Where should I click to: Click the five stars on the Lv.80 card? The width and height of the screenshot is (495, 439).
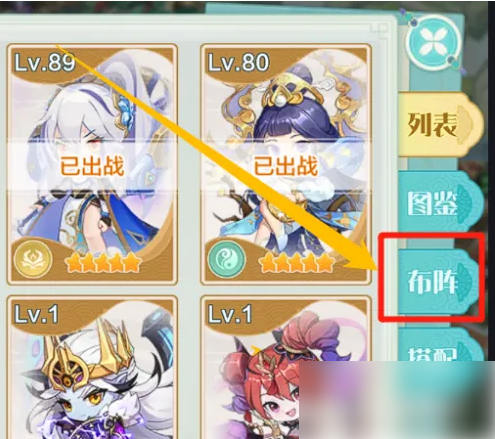tap(296, 262)
